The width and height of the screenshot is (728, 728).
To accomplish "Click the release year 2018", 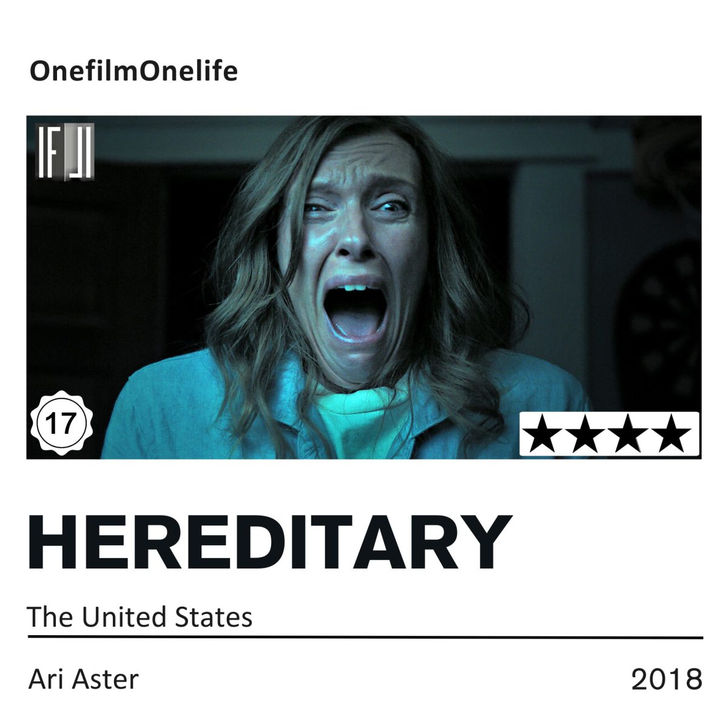I will pyautogui.click(x=667, y=679).
